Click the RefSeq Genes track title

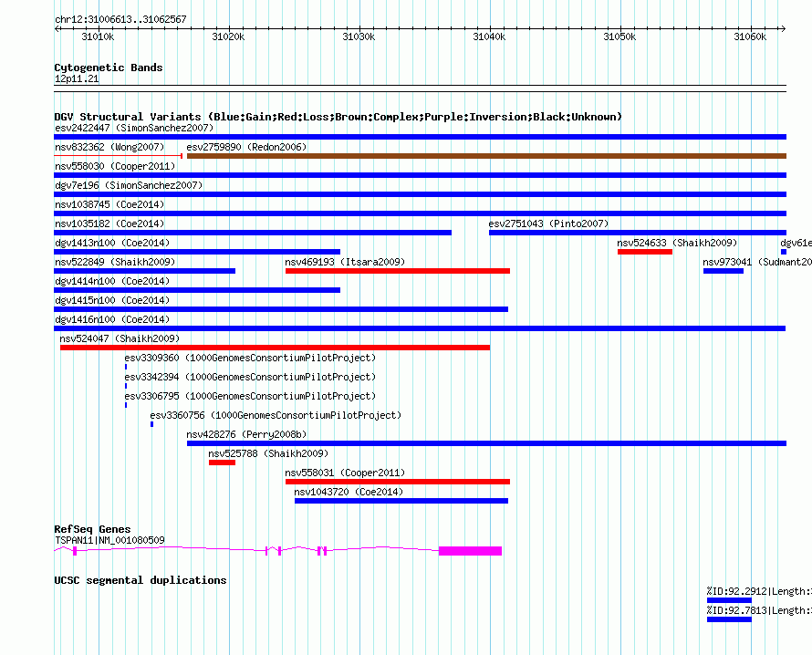[92, 529]
